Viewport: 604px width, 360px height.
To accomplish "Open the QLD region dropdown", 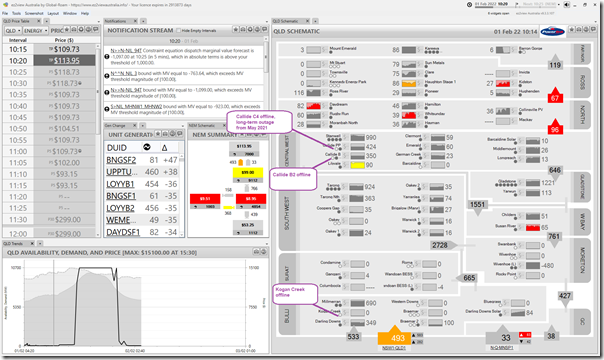I will (x=13, y=30).
